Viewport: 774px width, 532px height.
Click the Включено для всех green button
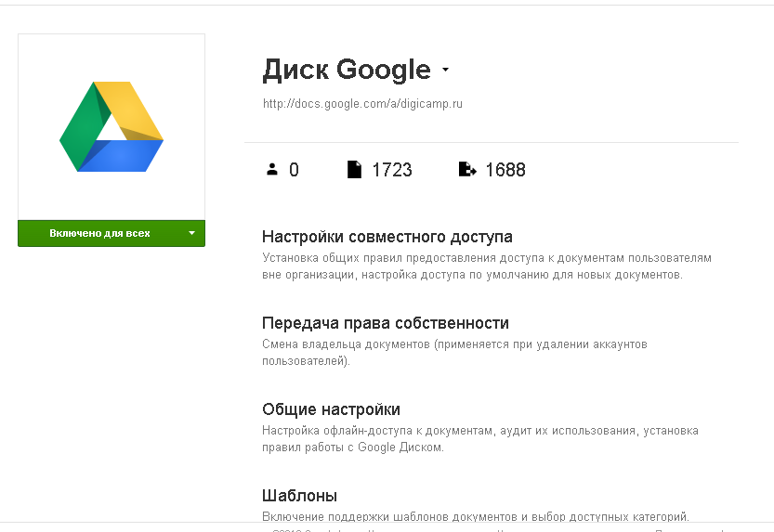coord(112,233)
